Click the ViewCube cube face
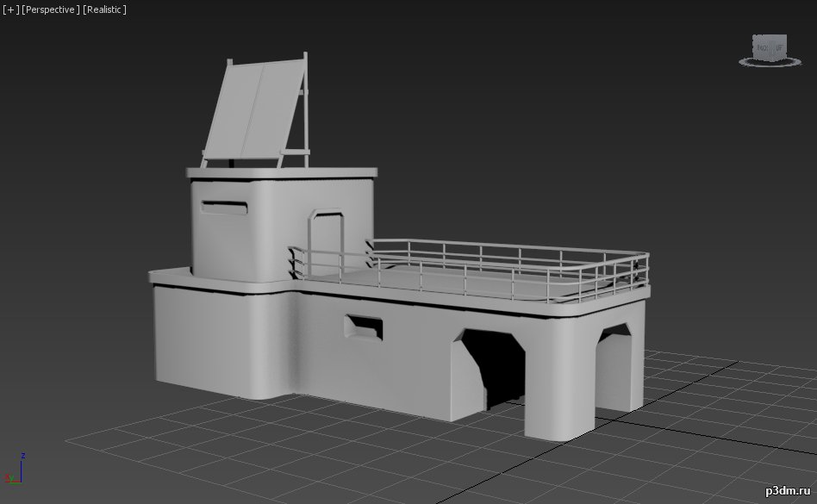The image size is (817, 504). (x=769, y=48)
